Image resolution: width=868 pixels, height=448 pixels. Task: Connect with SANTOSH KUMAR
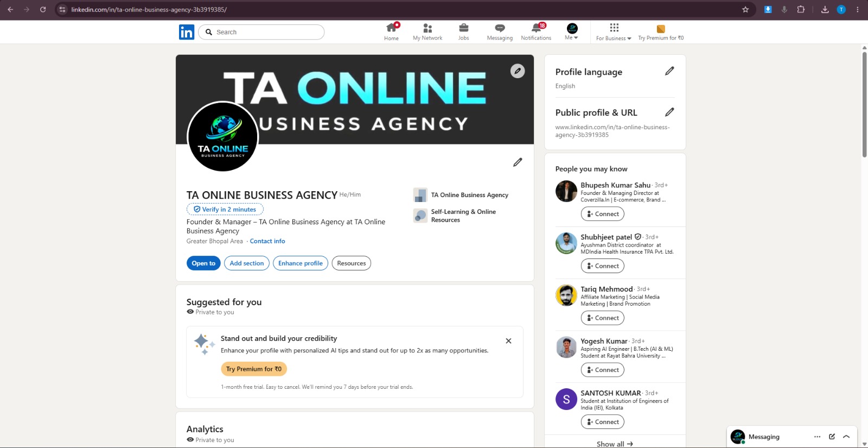pos(602,422)
